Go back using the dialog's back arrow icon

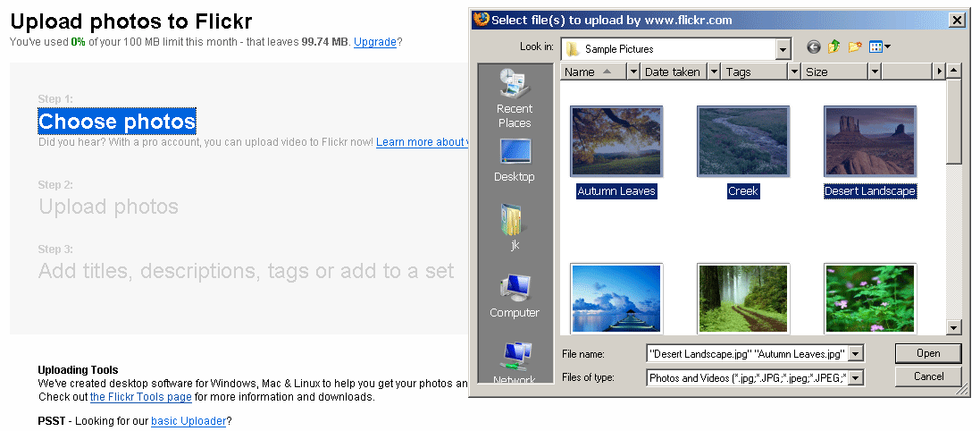[x=813, y=47]
